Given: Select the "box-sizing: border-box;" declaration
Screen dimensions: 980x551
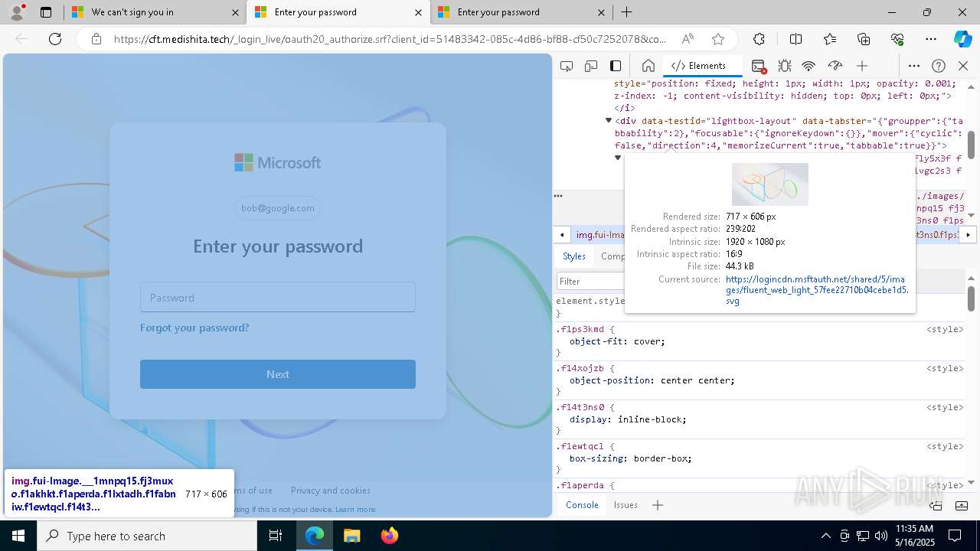Looking at the screenshot, I should click(630, 458).
